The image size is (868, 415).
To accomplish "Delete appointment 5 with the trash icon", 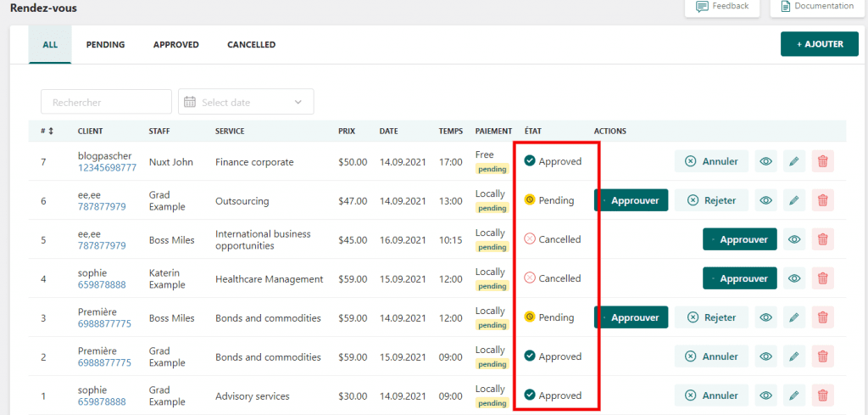I will pos(821,239).
